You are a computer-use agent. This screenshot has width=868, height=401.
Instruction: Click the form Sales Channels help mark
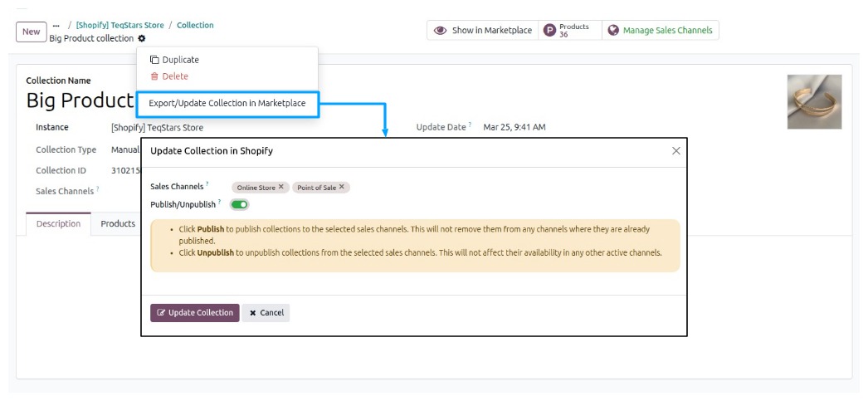98,188
